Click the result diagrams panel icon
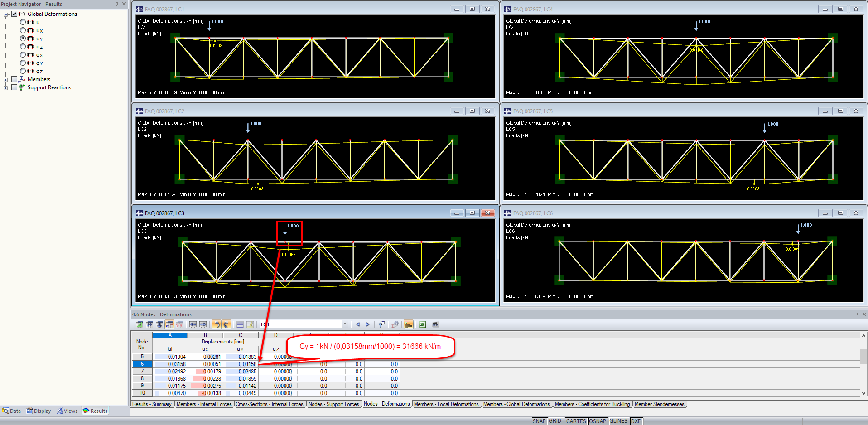The height and width of the screenshot is (425, 868). (408, 324)
